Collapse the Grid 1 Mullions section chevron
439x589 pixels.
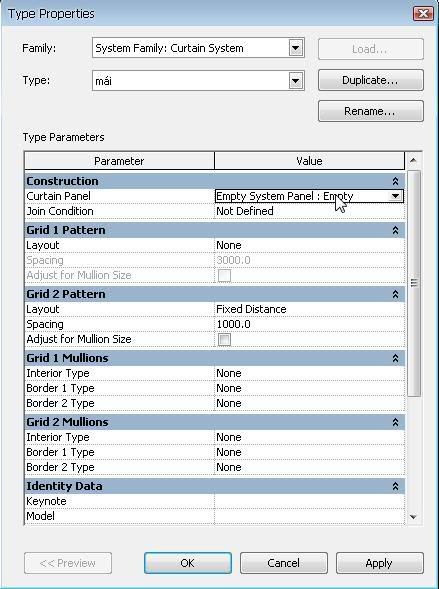pos(395,358)
